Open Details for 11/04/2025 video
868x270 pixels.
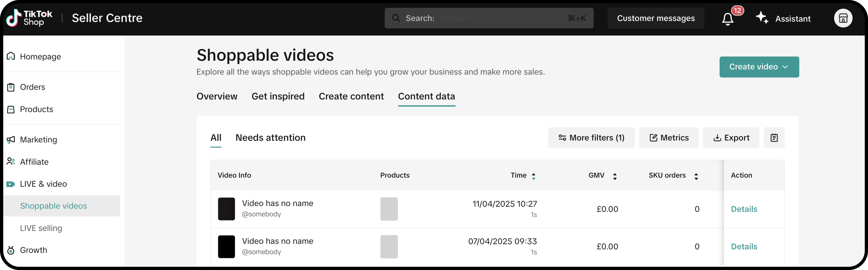pyautogui.click(x=744, y=209)
